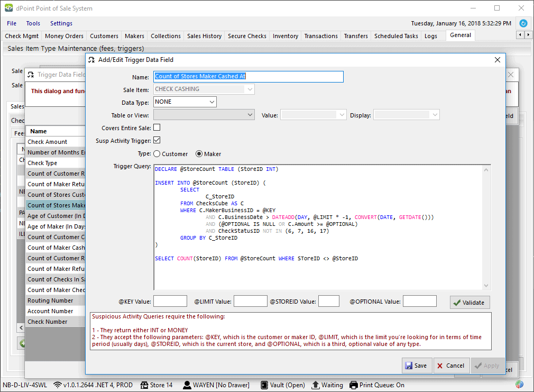The image size is (534, 392).
Task: Click the @OPTIONAL Value input box
Action: point(420,302)
